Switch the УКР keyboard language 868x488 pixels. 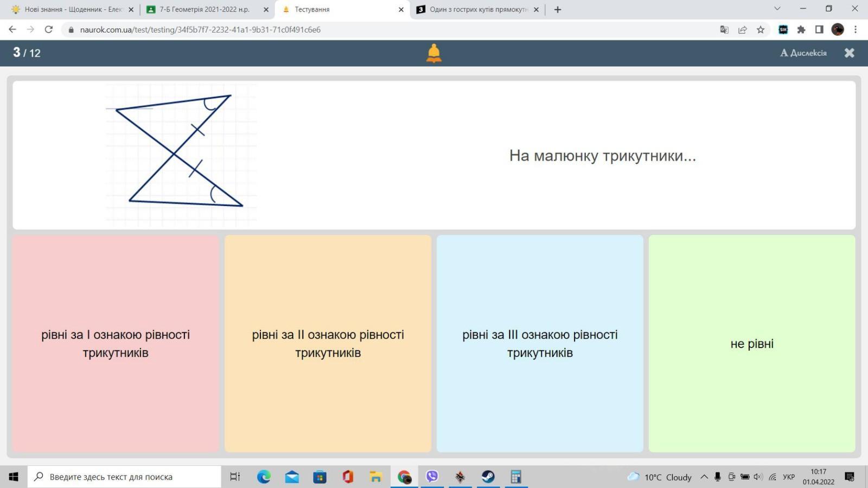(x=789, y=477)
